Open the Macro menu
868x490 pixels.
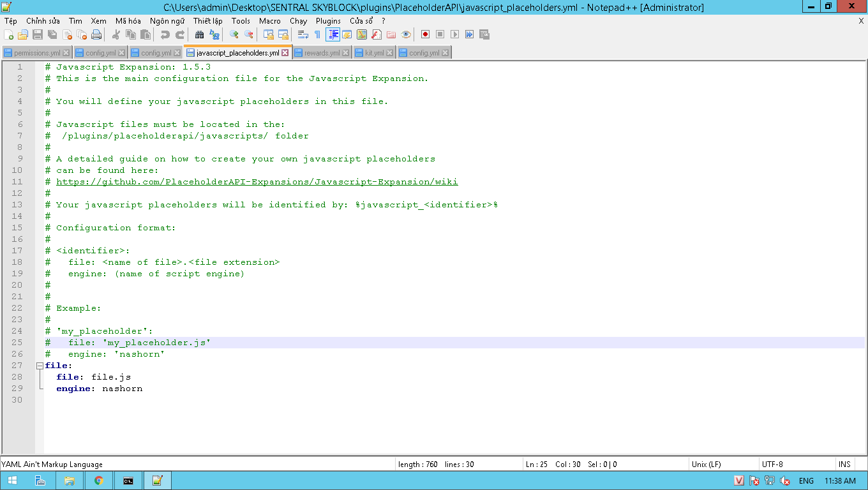[x=269, y=21]
